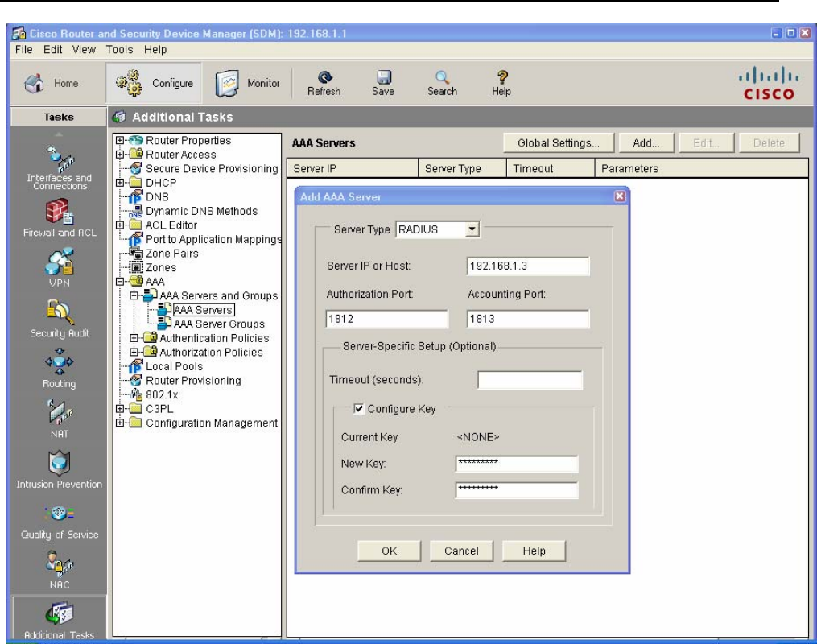Open the View menu
This screenshot has height=644, width=817.
[x=84, y=49]
